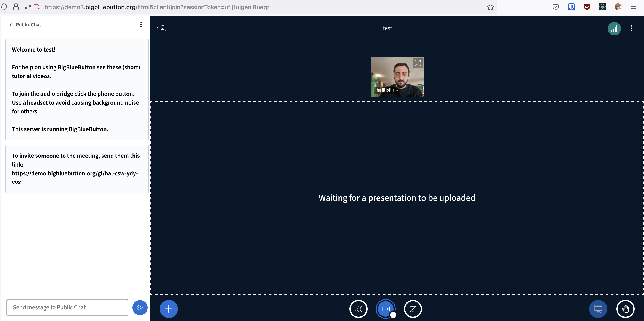
Task: Send the chat message via paper plane icon
Action: [140, 307]
